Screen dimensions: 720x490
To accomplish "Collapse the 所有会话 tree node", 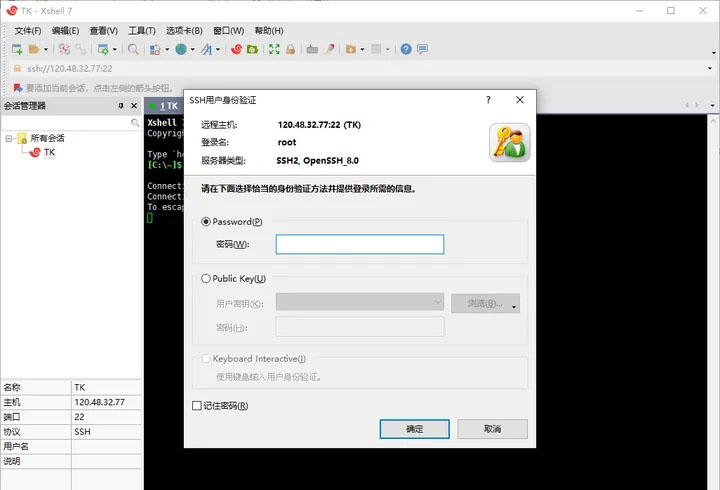I will [8, 138].
